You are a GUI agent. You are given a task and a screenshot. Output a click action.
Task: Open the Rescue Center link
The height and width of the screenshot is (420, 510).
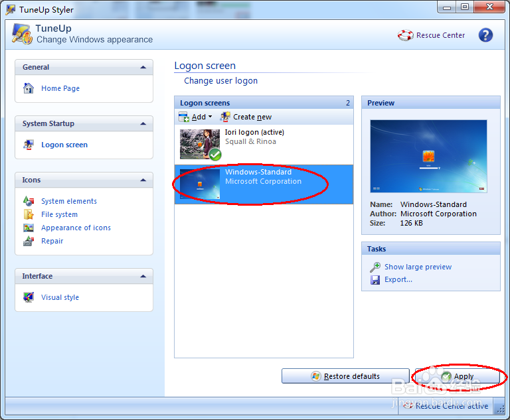(440, 35)
